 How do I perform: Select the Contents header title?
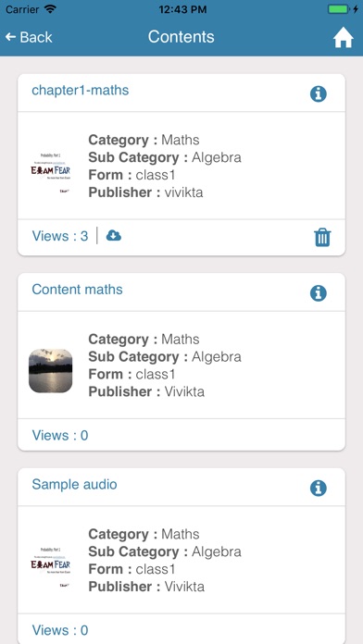[x=181, y=37]
